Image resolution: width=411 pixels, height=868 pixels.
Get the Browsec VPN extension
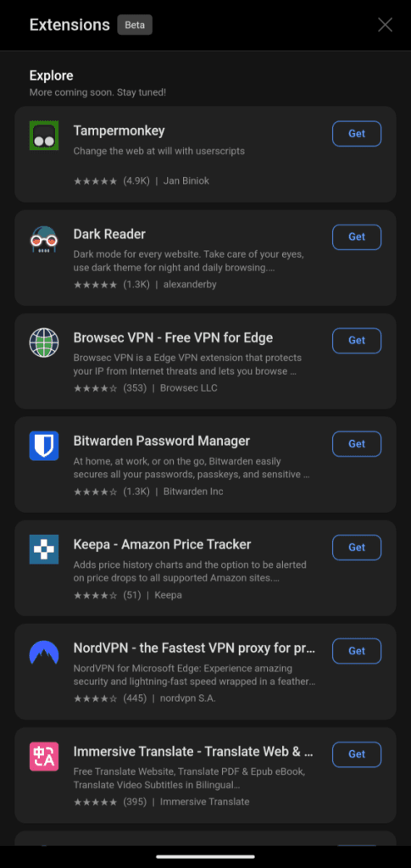(x=357, y=341)
